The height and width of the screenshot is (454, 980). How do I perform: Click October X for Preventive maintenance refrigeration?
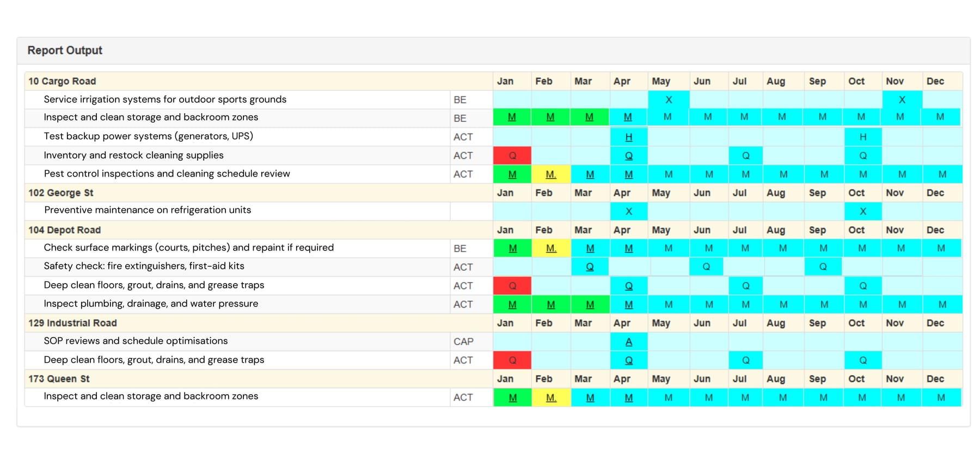point(863,212)
